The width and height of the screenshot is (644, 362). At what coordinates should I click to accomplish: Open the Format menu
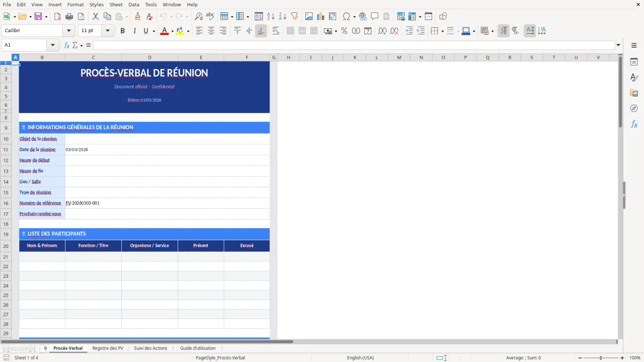[75, 4]
